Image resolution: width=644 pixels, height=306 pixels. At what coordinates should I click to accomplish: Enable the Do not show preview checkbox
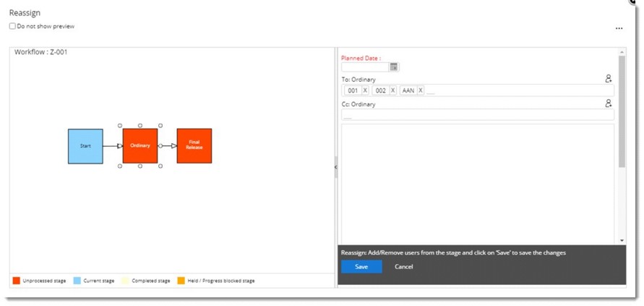12,27
